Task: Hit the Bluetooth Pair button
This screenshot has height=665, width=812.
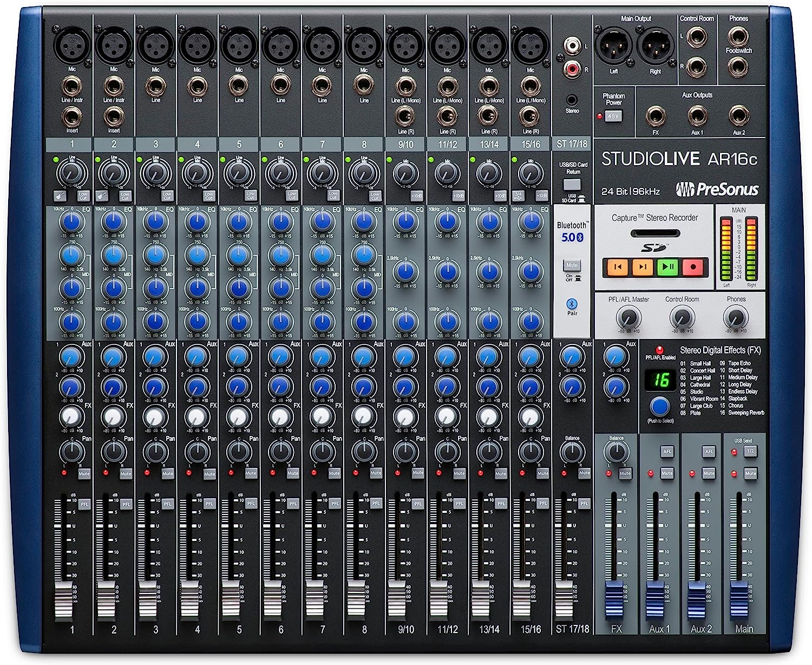Action: point(572,304)
